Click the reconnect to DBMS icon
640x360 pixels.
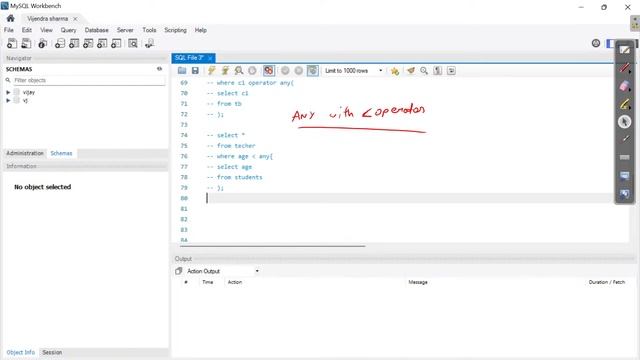(149, 43)
